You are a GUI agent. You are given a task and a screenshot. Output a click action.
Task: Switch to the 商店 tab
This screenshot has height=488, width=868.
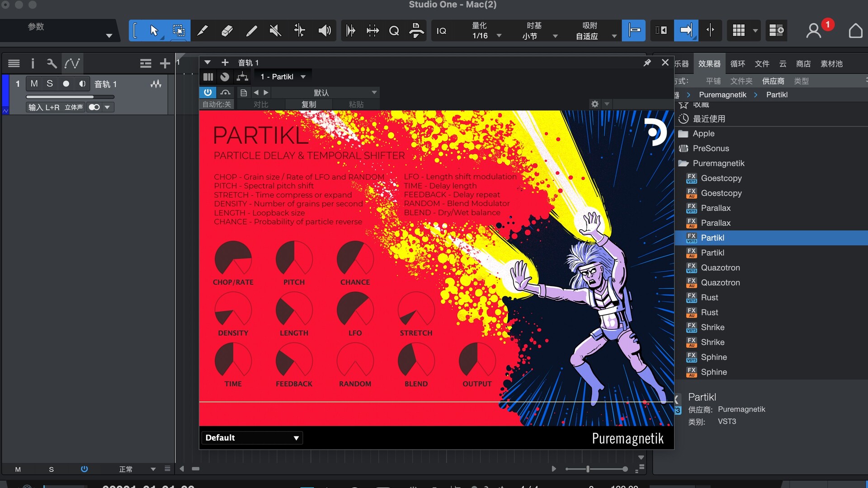803,64
